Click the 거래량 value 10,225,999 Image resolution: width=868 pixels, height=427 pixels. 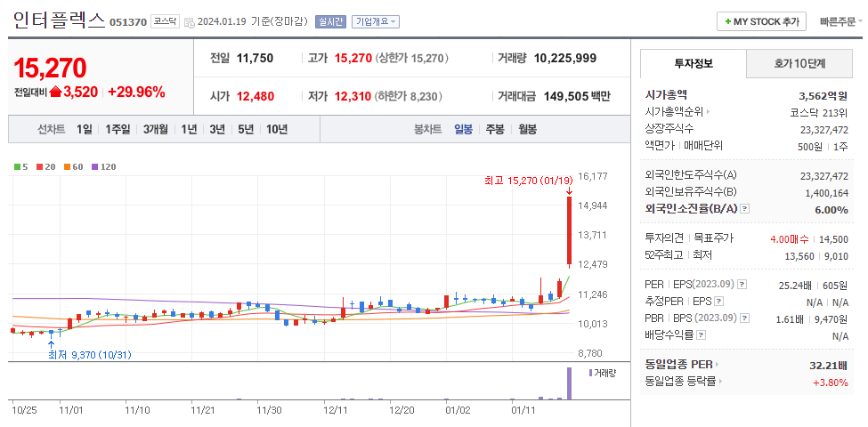(565, 58)
